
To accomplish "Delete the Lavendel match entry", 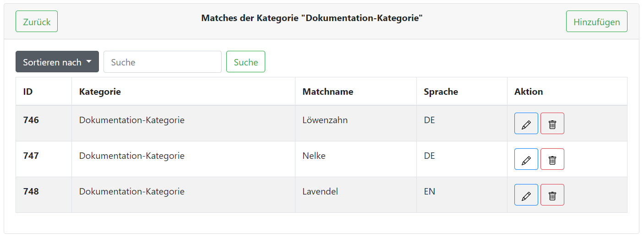I will coord(552,195).
